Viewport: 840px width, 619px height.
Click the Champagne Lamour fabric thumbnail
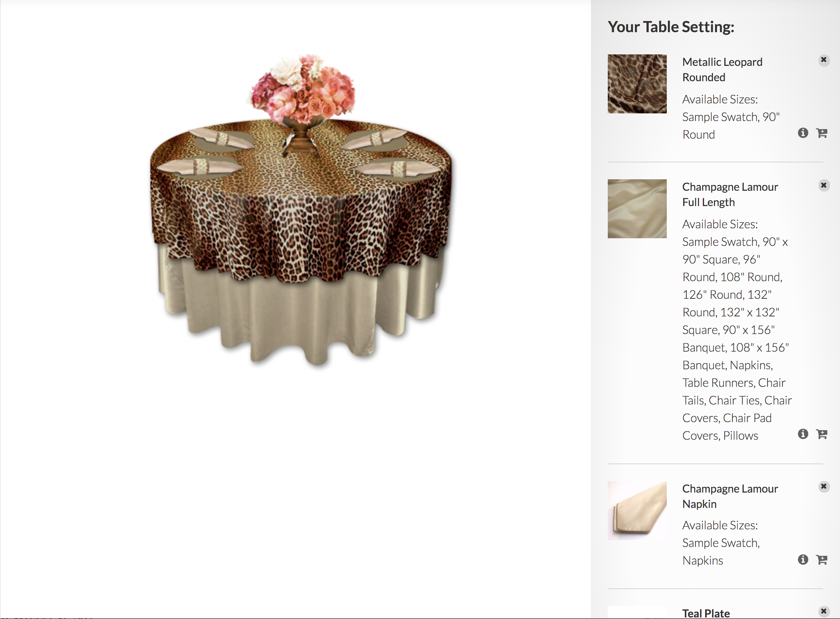point(637,209)
